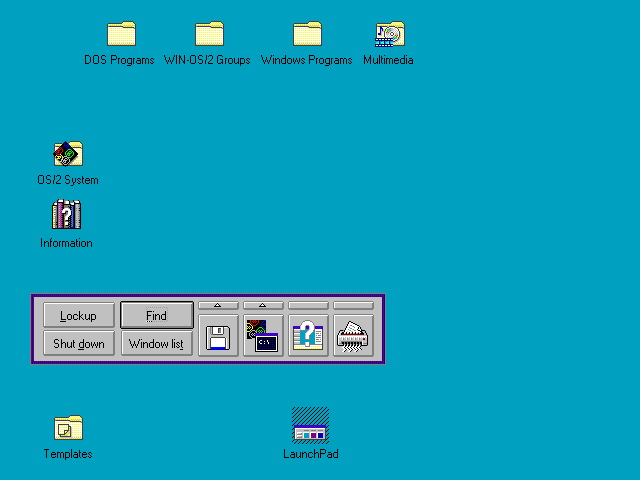Open the empty drawer above the help icon
This screenshot has width=640, height=480.
(308, 305)
